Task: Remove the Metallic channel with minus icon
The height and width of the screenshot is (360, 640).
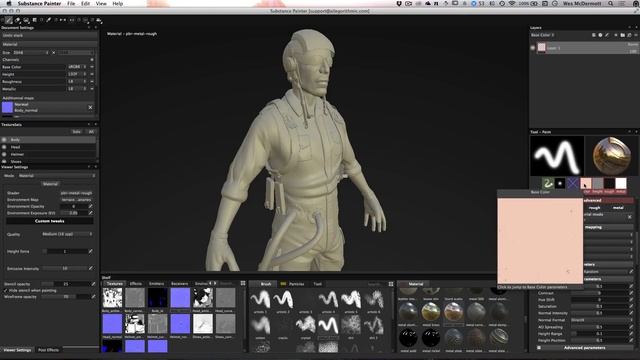Action: coord(92,89)
